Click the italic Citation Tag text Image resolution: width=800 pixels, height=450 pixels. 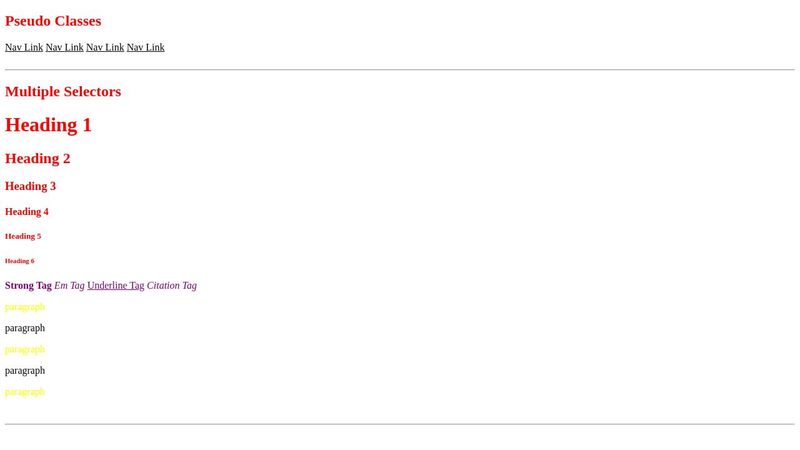tap(172, 285)
